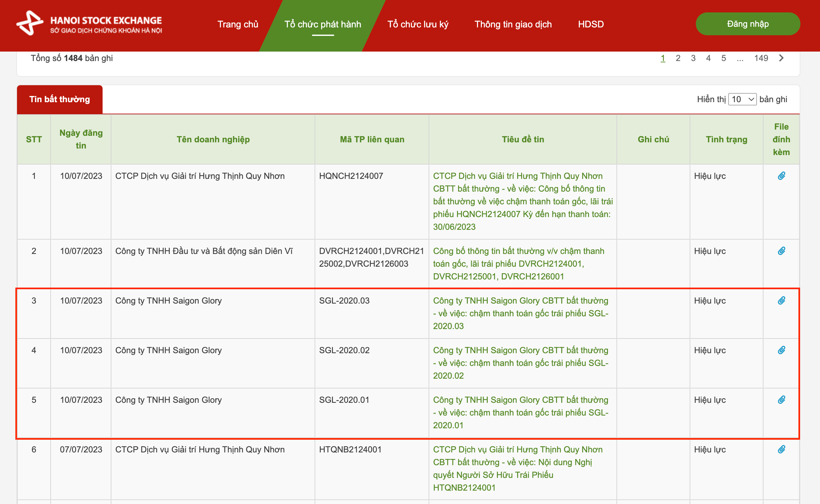Go to page 2 of results

point(678,58)
